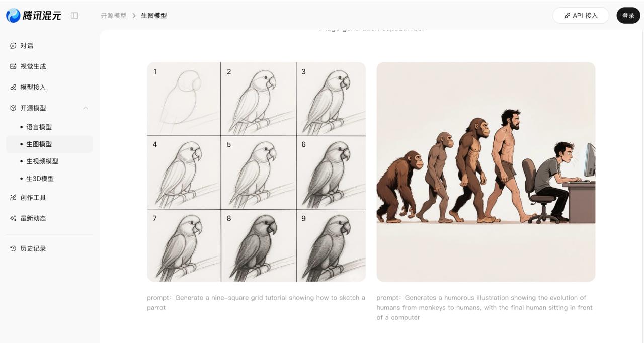This screenshot has width=644, height=343.
Task: Open 生视频模型 submenu item
Action: click(42, 161)
